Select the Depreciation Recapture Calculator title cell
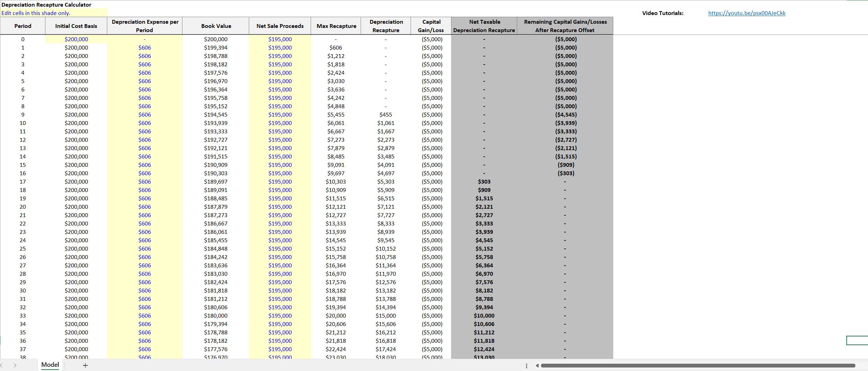The height and width of the screenshot is (371, 868). point(46,5)
